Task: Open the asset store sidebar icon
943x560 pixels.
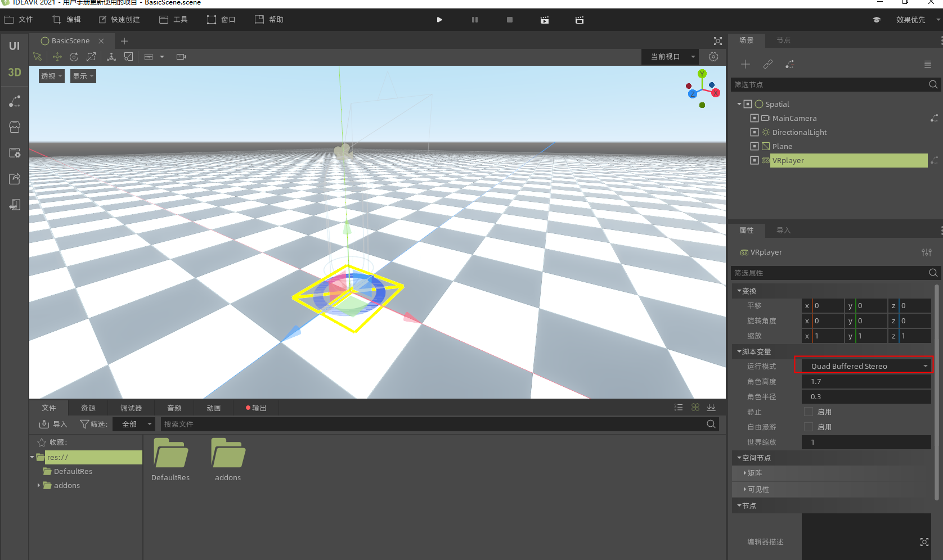Action: (15, 127)
